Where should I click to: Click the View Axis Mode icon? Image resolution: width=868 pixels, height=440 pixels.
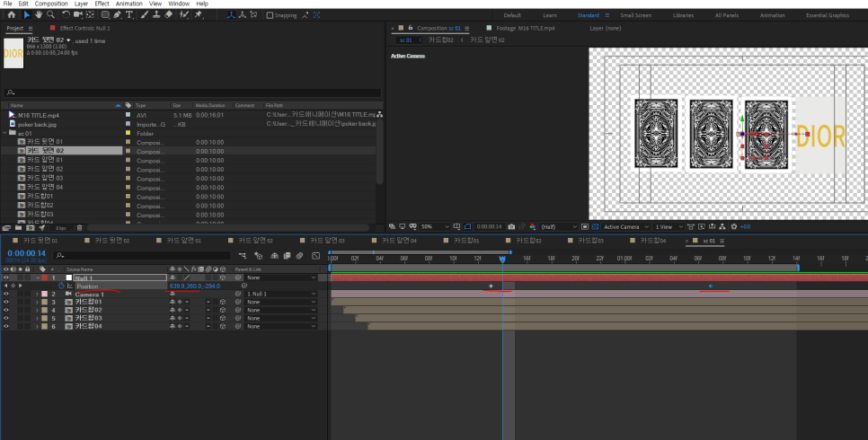253,15
